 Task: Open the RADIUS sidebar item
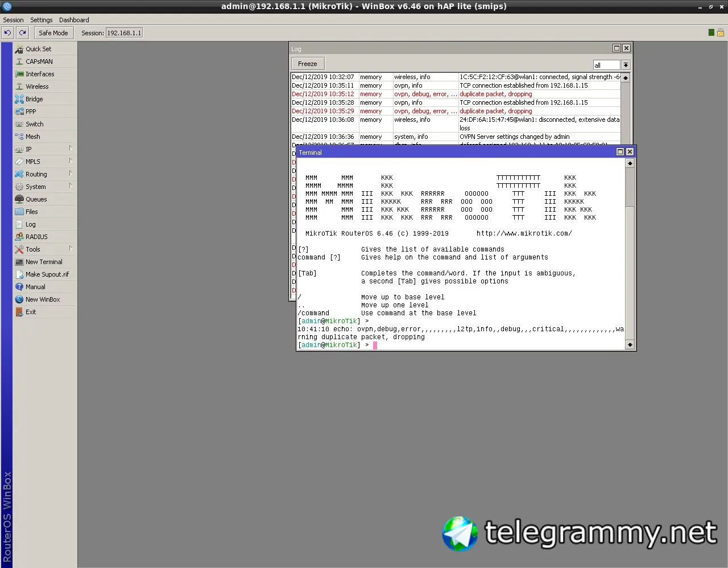click(x=45, y=237)
